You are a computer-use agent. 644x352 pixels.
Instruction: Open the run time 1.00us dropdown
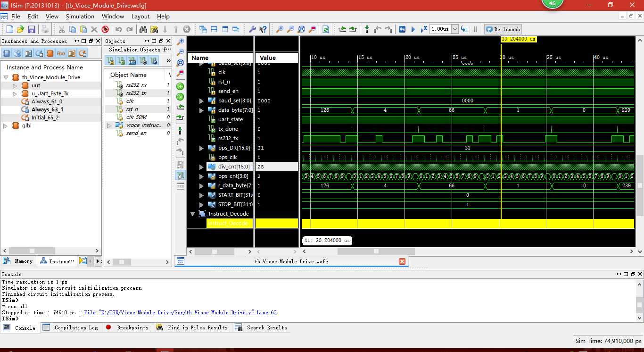pyautogui.click(x=455, y=29)
